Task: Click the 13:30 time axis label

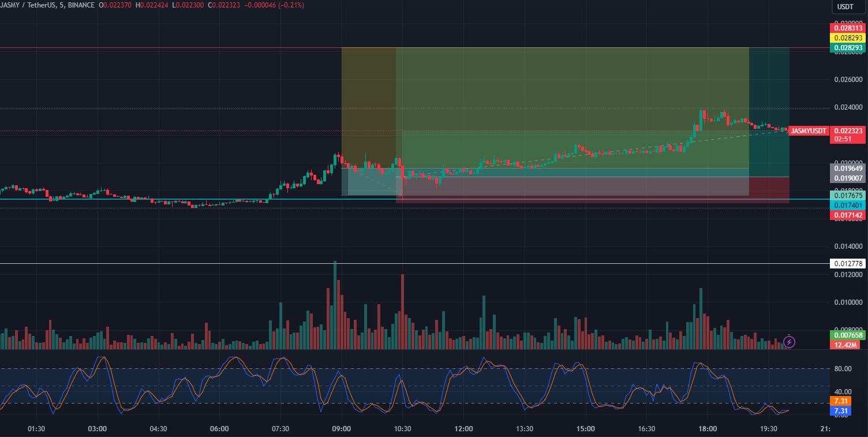Action: (x=525, y=429)
